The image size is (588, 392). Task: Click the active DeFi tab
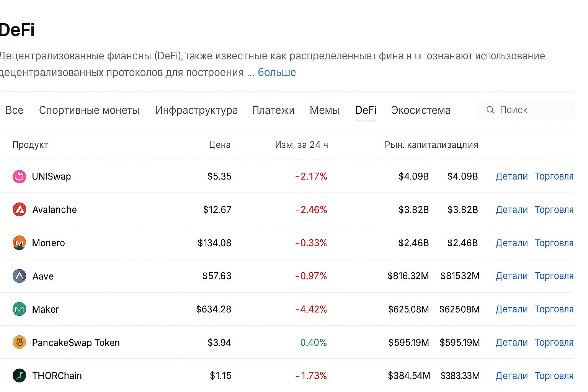pos(366,110)
